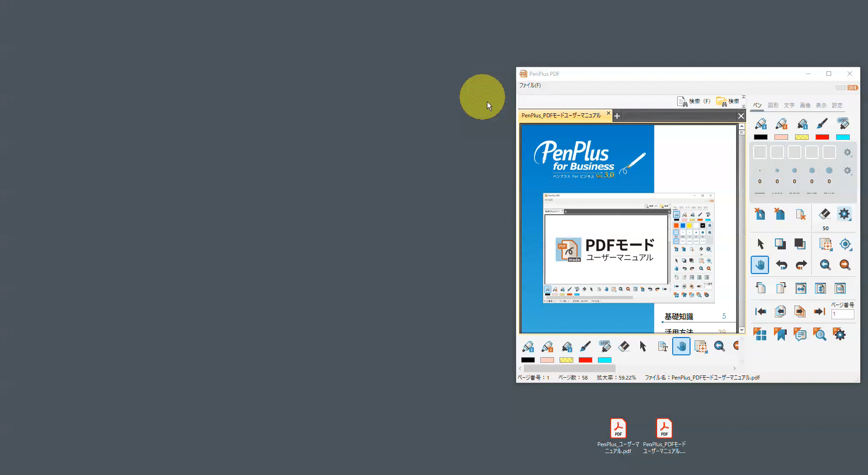
Task: Add a new tab with the plus button
Action: (x=617, y=116)
